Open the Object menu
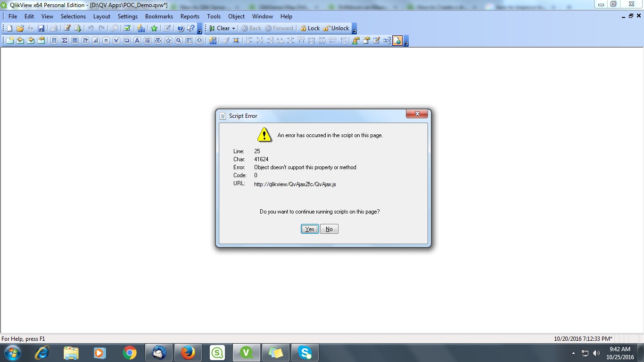This screenshot has width=644, height=362. [x=236, y=16]
